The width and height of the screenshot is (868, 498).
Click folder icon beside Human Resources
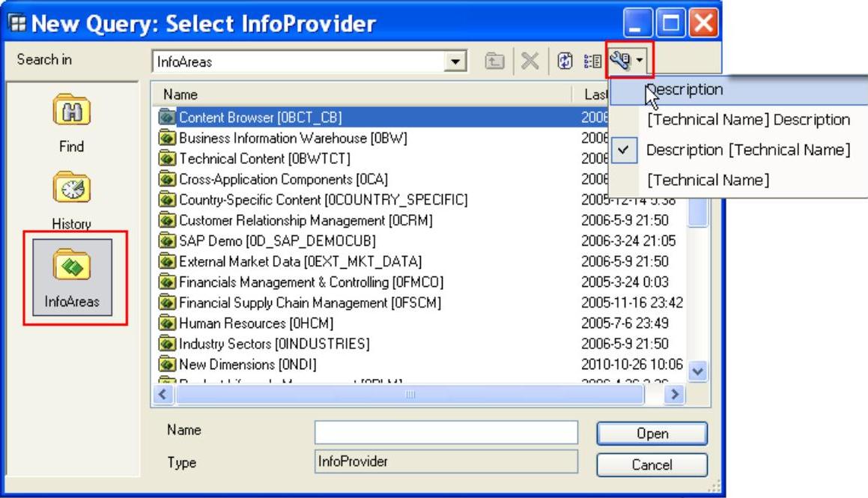(166, 324)
